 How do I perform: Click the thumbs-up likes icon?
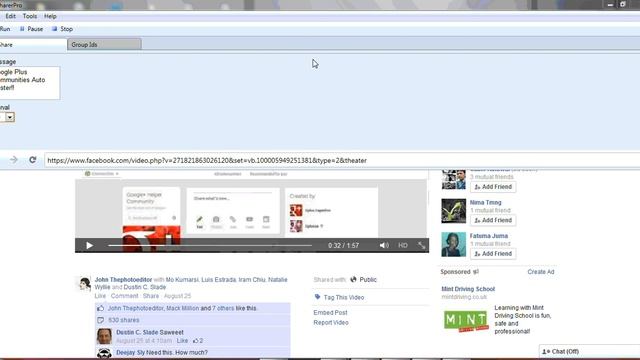click(100, 308)
